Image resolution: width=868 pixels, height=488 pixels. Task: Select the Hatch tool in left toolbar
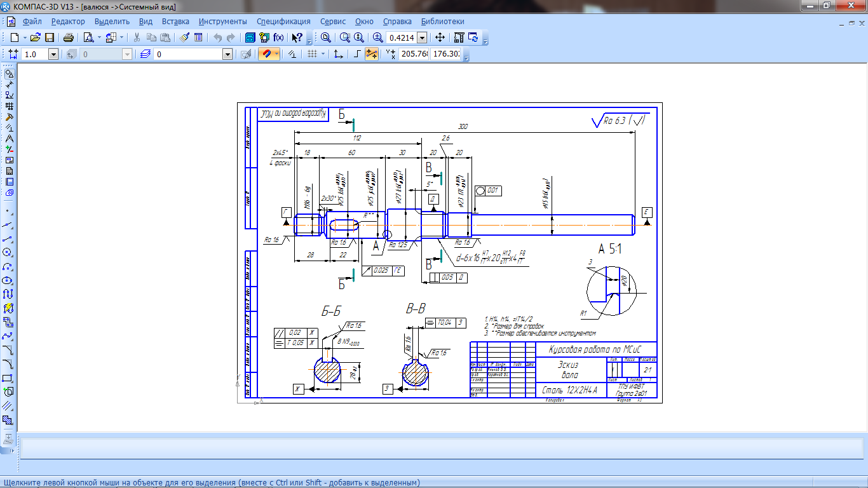(8, 420)
